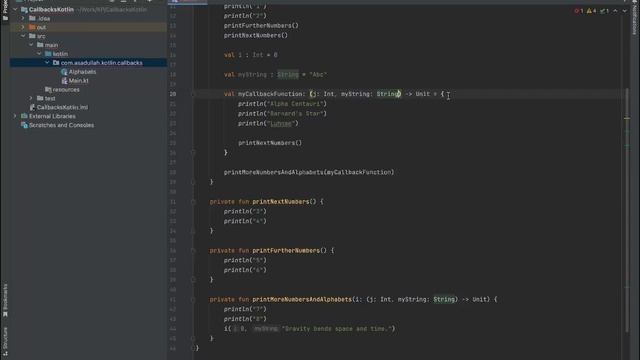Click the yellow warning count indicator
The image size is (640, 360).
[x=591, y=11]
